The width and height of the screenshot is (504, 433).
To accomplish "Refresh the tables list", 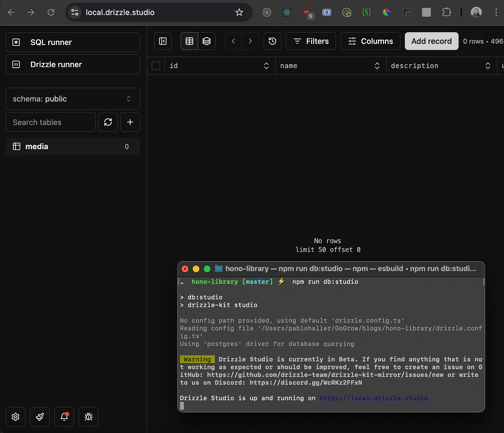I will 108,122.
